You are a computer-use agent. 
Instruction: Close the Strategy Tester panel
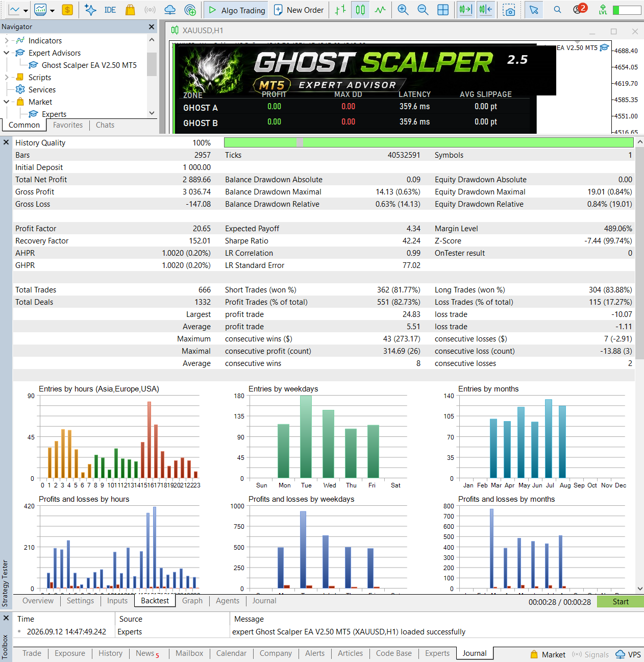click(6, 142)
